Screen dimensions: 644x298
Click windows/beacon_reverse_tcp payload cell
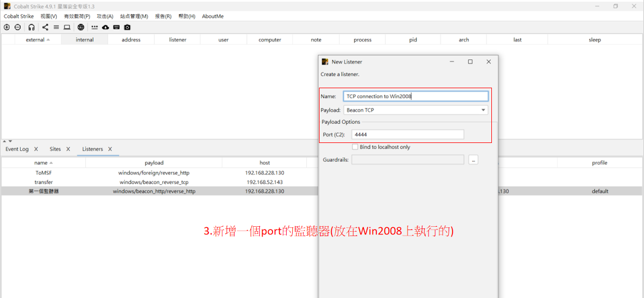tap(154, 182)
